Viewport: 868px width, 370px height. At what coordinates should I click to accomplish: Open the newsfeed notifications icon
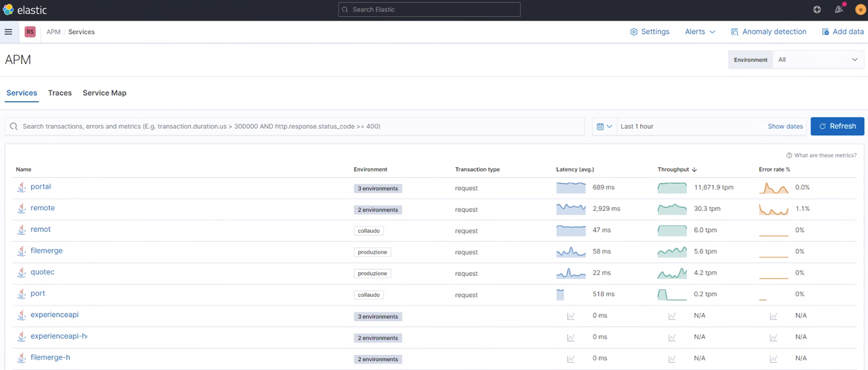839,9
